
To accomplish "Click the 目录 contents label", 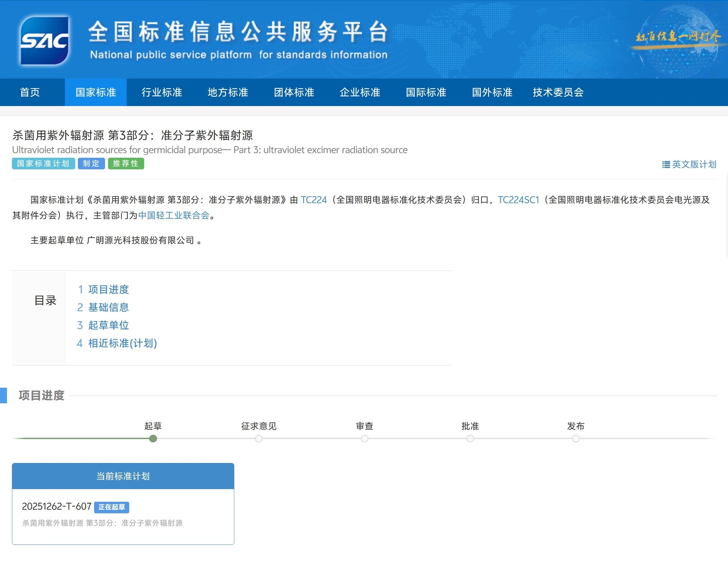I will (x=45, y=301).
